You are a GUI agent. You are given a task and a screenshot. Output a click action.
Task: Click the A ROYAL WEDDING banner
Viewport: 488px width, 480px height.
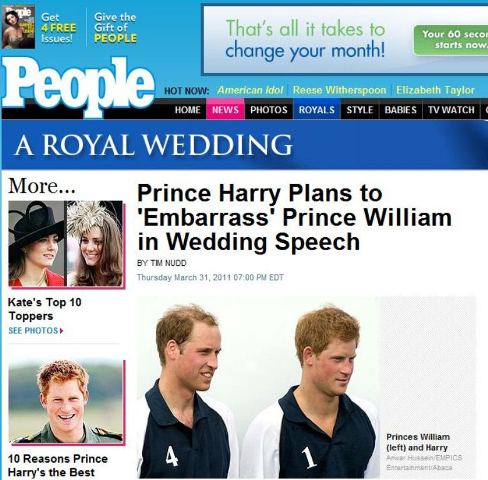pyautogui.click(x=245, y=145)
